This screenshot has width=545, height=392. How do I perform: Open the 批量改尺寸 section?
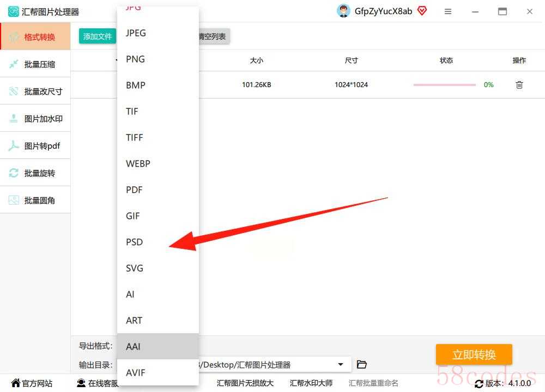click(x=35, y=91)
